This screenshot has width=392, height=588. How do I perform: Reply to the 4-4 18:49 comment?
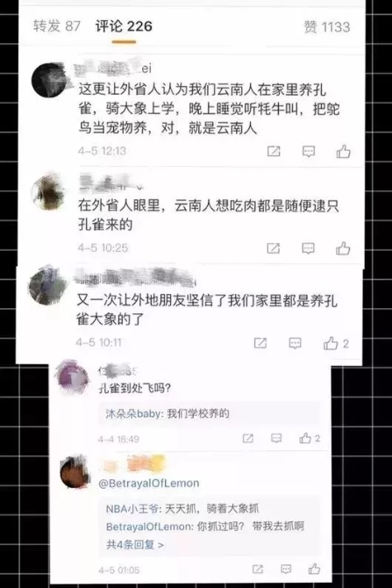pyautogui.click(x=276, y=438)
